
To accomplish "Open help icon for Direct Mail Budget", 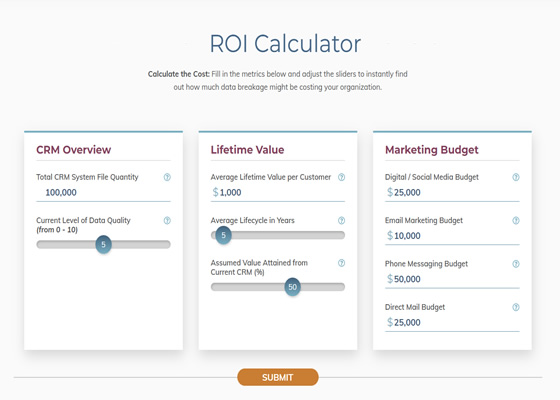I will pyautogui.click(x=516, y=307).
